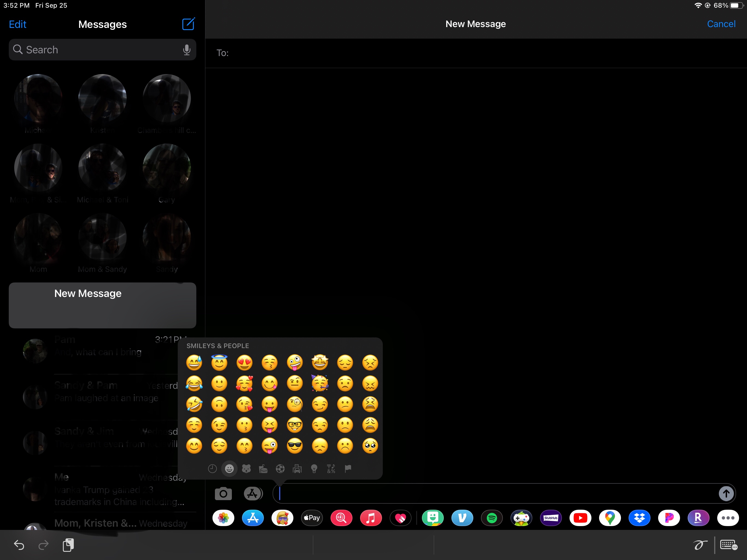Switch to Food & Drink emoji category
This screenshot has height=560, width=747.
coord(263,468)
